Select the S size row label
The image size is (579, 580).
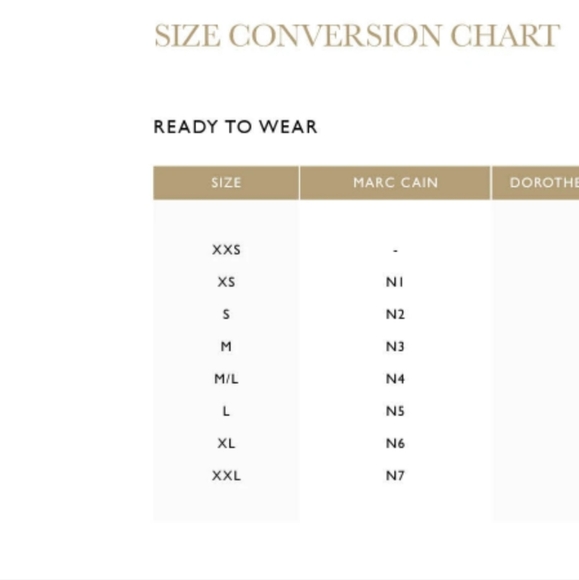[226, 314]
